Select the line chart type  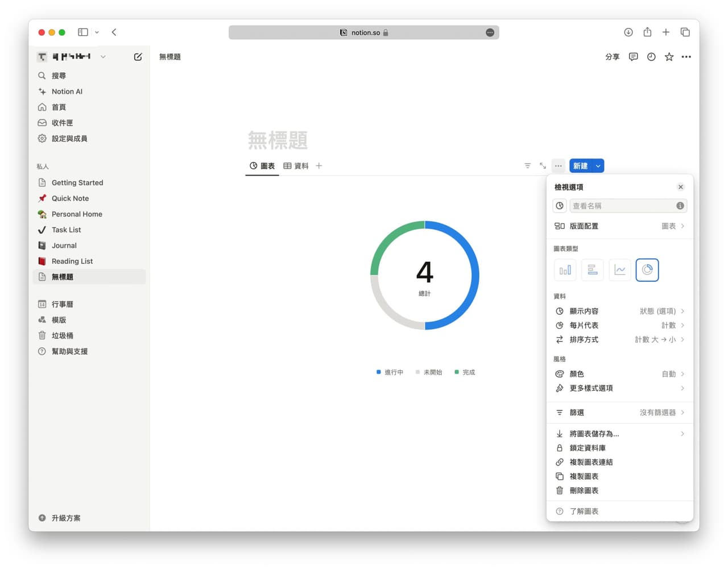619,270
